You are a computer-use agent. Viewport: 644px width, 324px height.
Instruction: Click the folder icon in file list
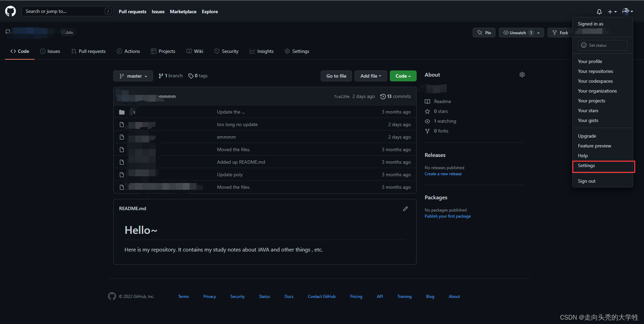tap(122, 112)
